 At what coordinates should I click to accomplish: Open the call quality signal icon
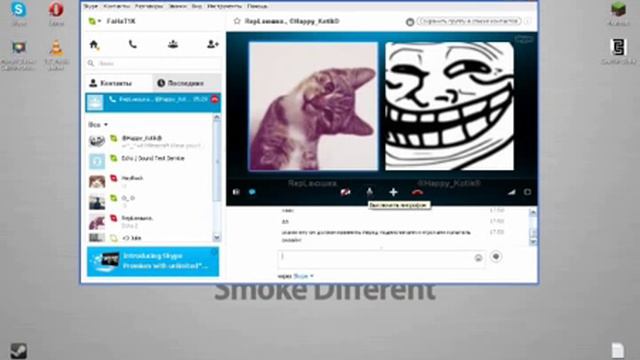[x=511, y=192]
